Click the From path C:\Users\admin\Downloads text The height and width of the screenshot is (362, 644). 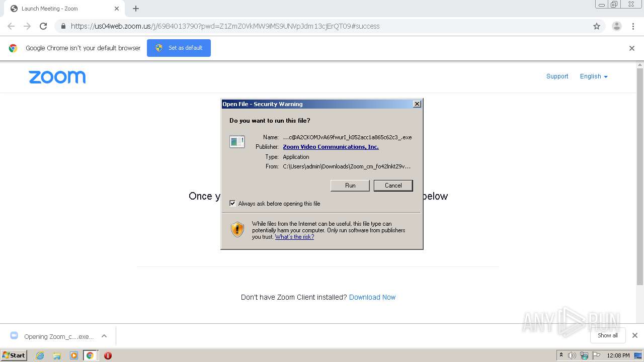(x=347, y=166)
